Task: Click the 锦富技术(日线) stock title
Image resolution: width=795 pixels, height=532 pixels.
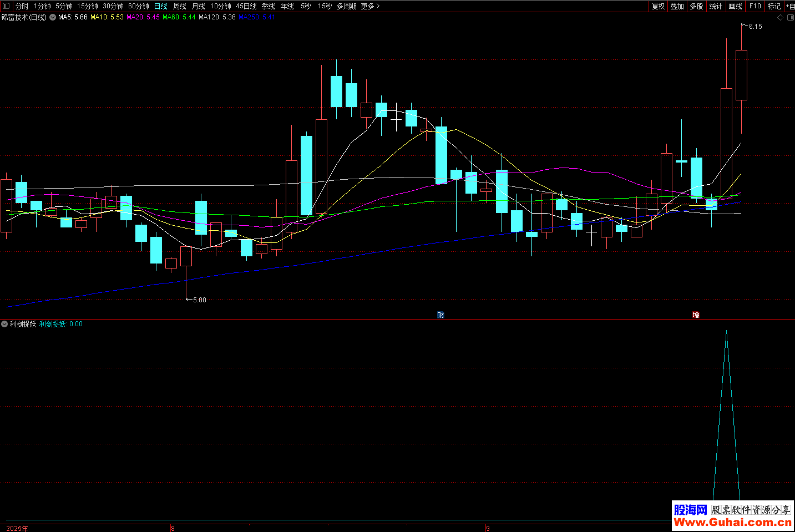Action: (24, 17)
